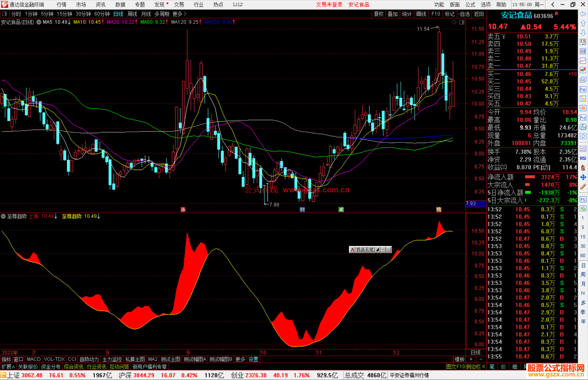Viewport: 588px width, 380px height.
Task: Switch to the 周线 period tab
Action: point(132,14)
